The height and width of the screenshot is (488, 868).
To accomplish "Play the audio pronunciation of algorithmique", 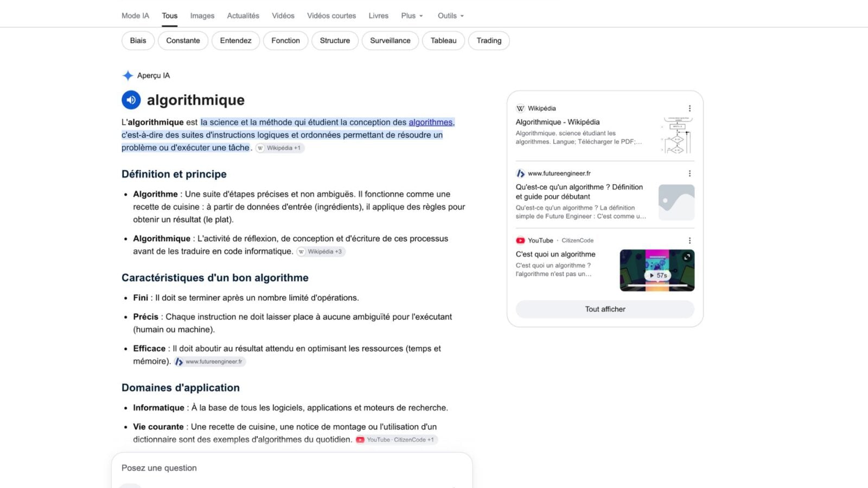I will 131,100.
